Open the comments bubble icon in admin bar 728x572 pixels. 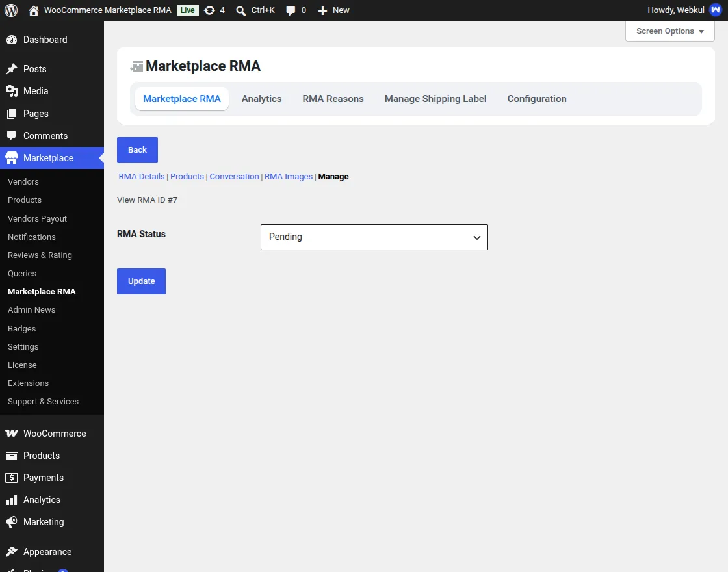(291, 10)
